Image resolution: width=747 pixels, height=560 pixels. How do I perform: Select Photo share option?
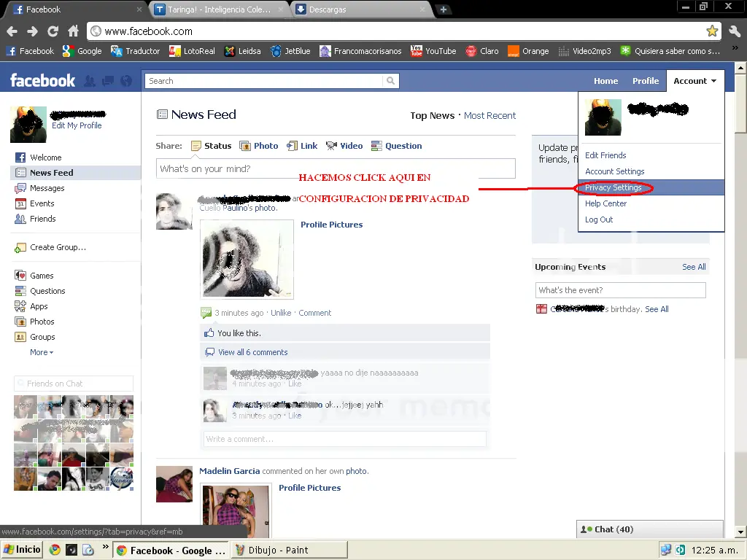259,146
